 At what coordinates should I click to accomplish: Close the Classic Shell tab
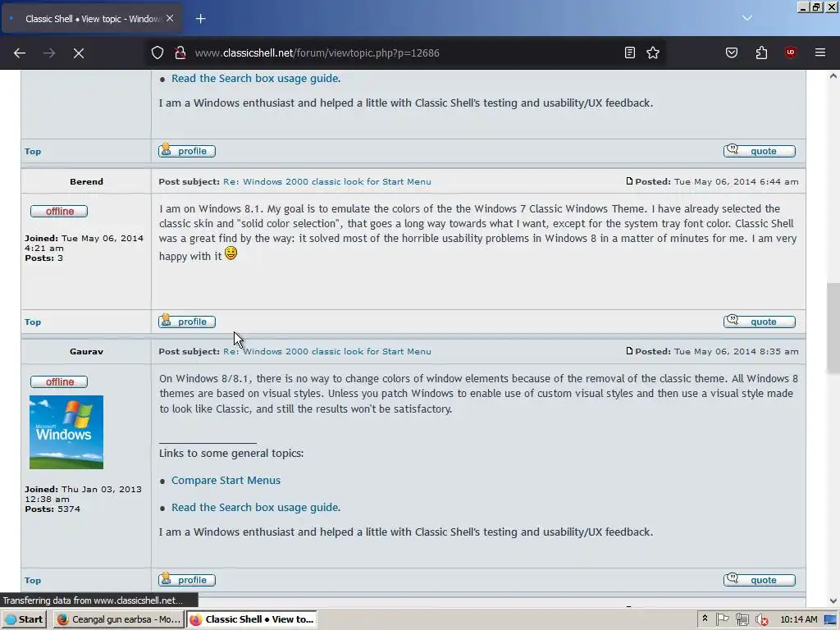click(x=170, y=18)
